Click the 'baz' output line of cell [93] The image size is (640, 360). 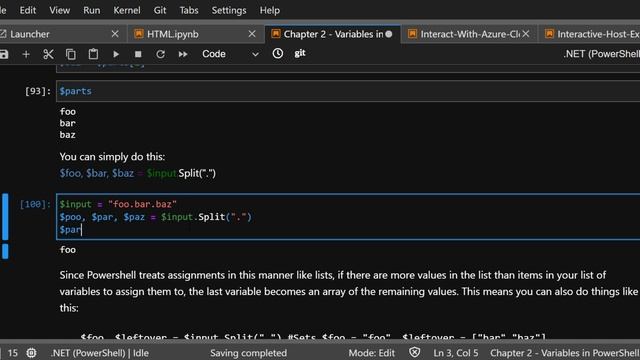coord(67,135)
